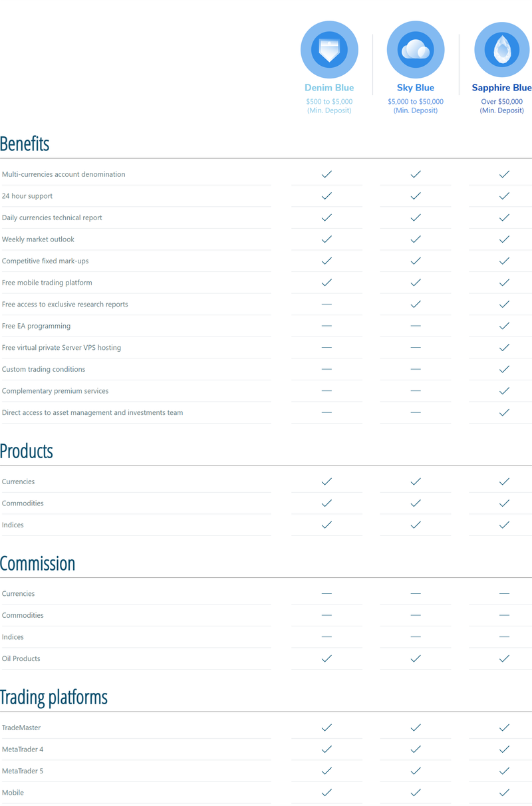Select the Sky Blue account title
The image size is (532, 806).
[416, 88]
